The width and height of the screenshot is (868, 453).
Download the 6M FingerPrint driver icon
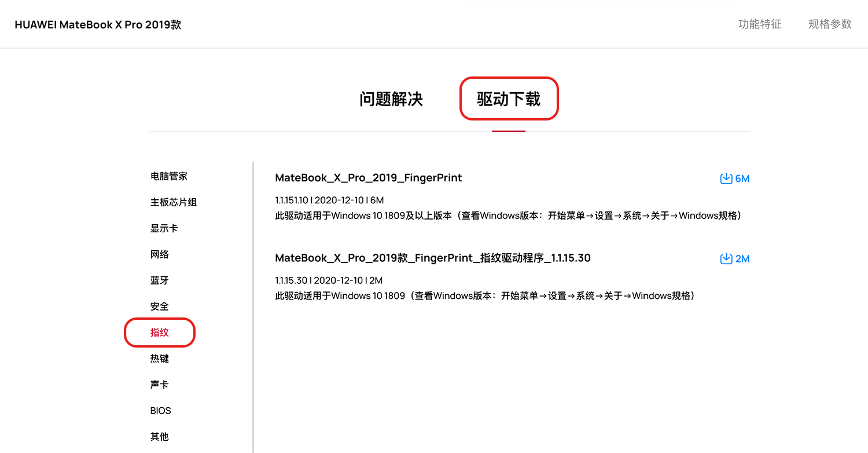click(726, 178)
